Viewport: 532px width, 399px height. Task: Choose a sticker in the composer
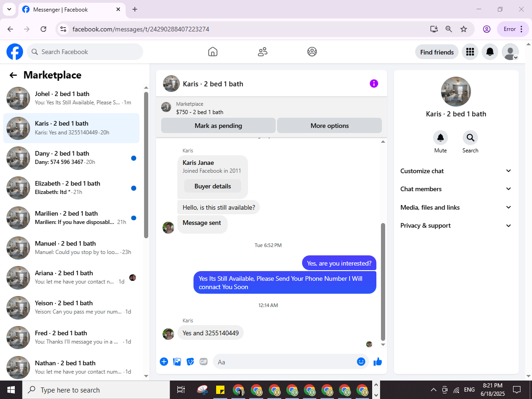point(190,362)
